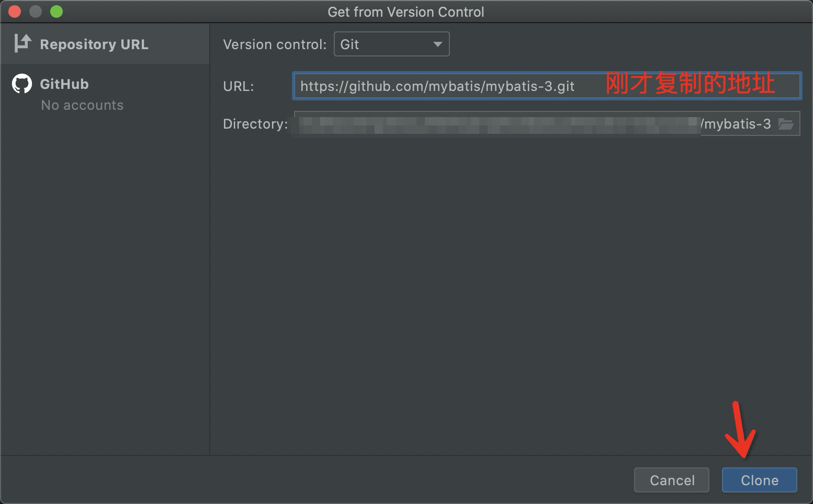Click the gray minimize window button

[x=36, y=12]
